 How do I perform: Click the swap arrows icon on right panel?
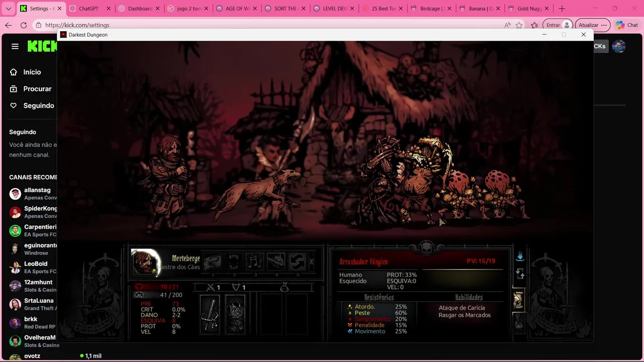520,274
